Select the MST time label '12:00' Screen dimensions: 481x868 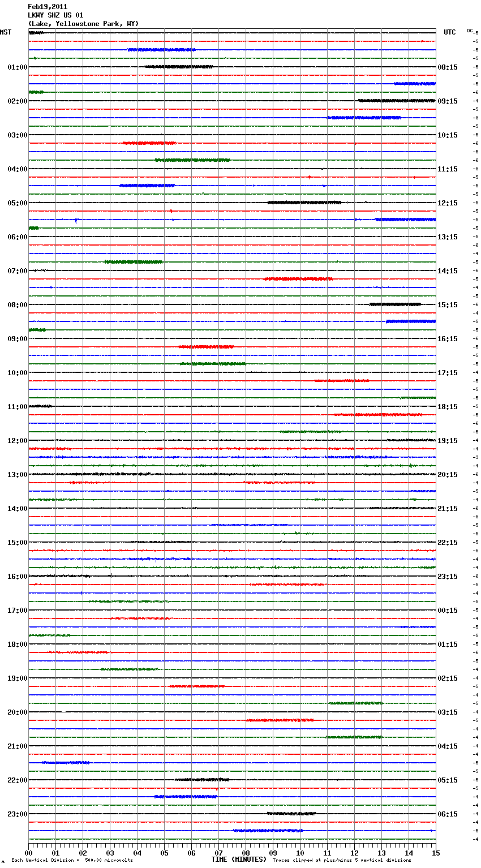pyautogui.click(x=18, y=441)
